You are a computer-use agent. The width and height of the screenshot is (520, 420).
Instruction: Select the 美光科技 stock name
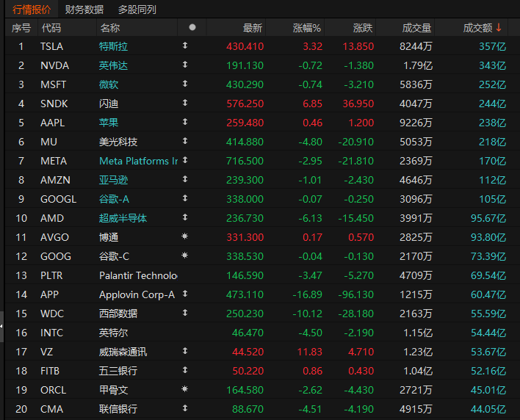(x=118, y=142)
